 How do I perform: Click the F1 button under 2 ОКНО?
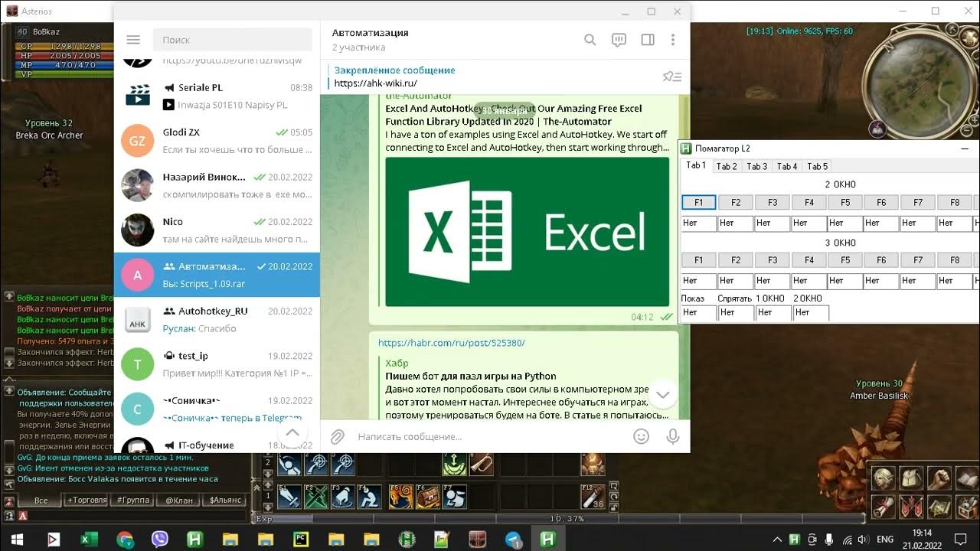point(699,202)
